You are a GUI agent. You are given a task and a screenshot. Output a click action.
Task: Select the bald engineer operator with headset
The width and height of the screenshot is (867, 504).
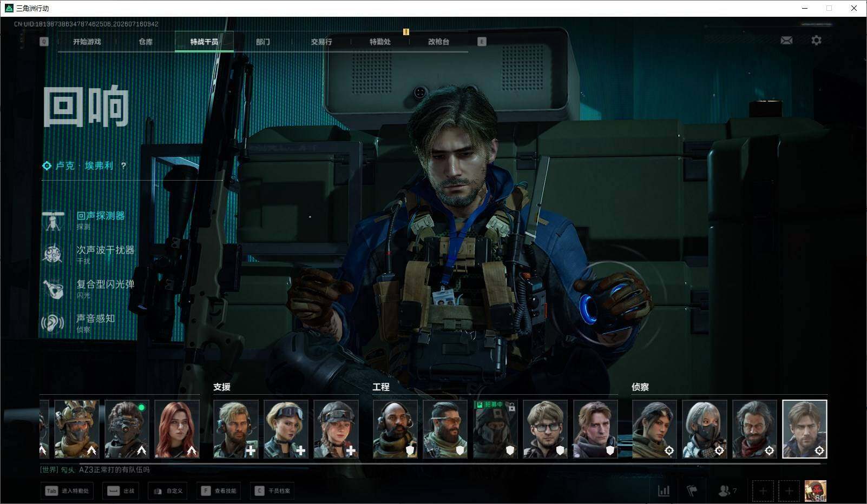[395, 429]
